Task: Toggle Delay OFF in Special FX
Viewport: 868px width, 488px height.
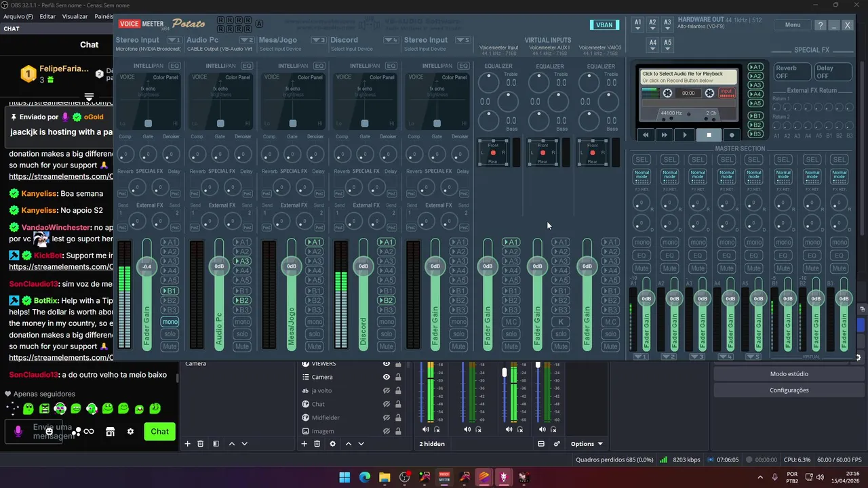Action: coord(833,72)
